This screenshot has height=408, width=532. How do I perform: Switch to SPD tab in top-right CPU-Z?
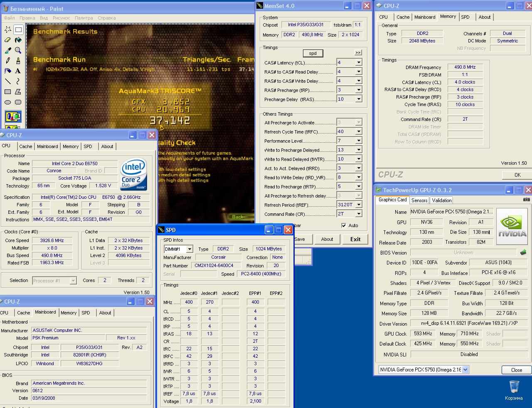click(x=465, y=17)
